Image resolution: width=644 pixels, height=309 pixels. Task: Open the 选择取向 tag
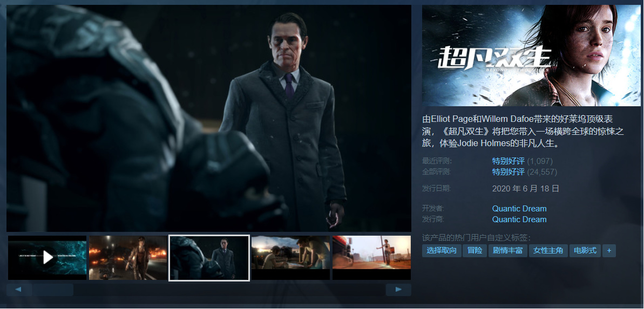click(x=442, y=250)
